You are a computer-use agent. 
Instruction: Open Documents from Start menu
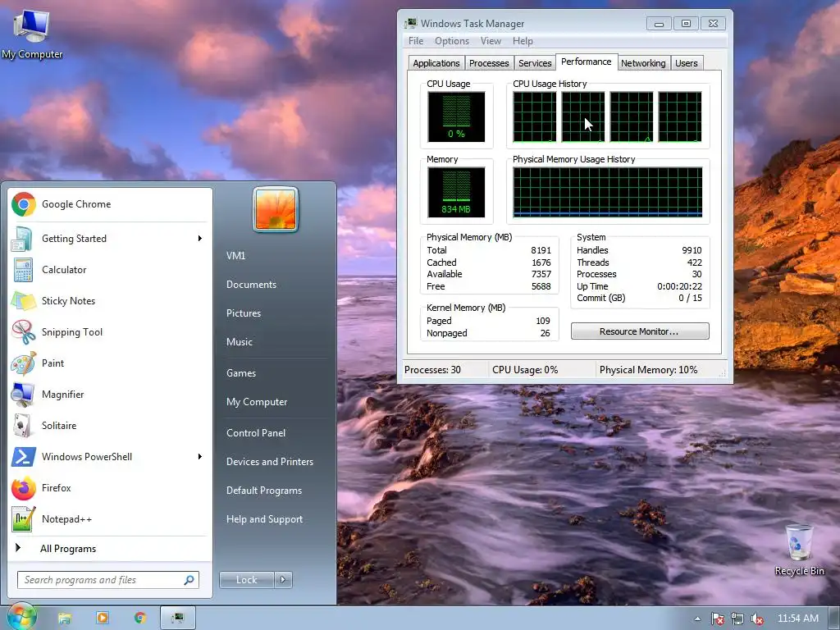point(251,285)
